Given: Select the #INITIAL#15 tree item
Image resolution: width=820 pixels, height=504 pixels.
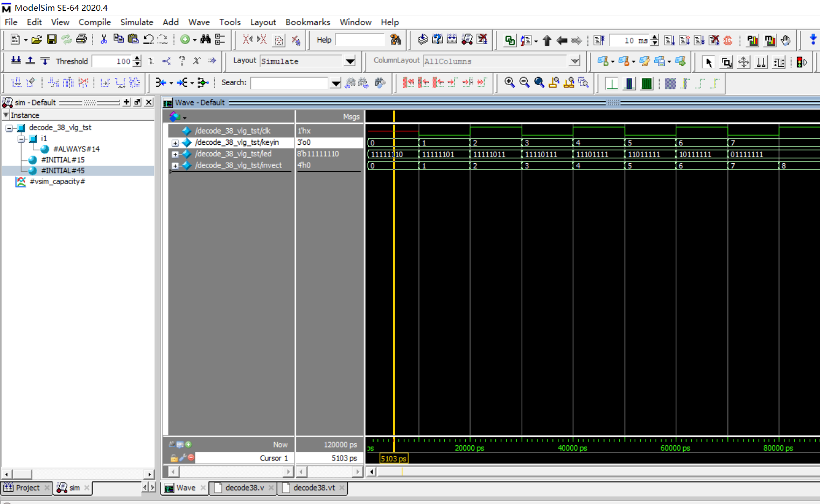Looking at the screenshot, I should (x=63, y=160).
